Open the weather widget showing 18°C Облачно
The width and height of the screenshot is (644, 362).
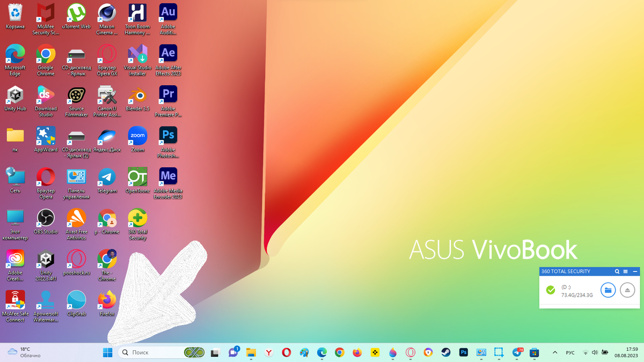coord(24,352)
